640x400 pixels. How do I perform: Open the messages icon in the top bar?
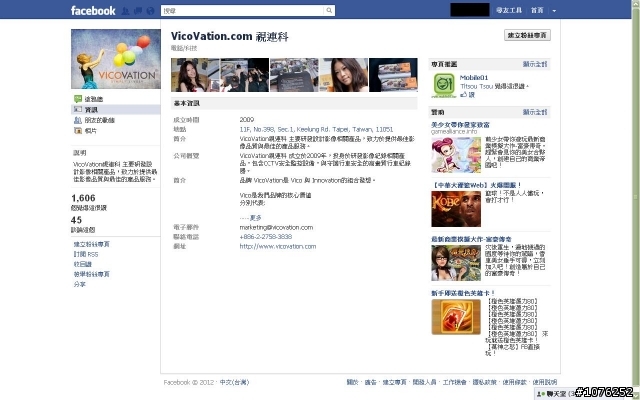coord(138,11)
